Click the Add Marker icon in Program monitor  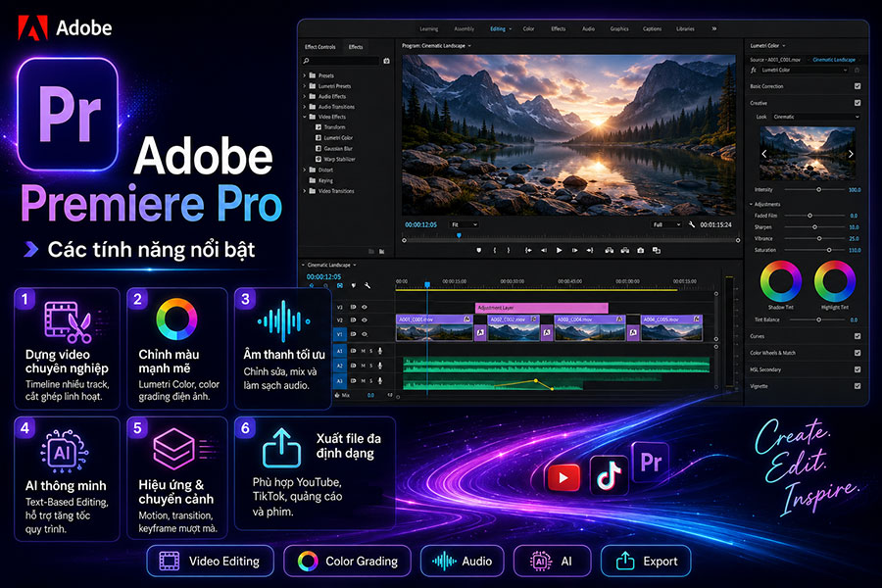(x=478, y=251)
